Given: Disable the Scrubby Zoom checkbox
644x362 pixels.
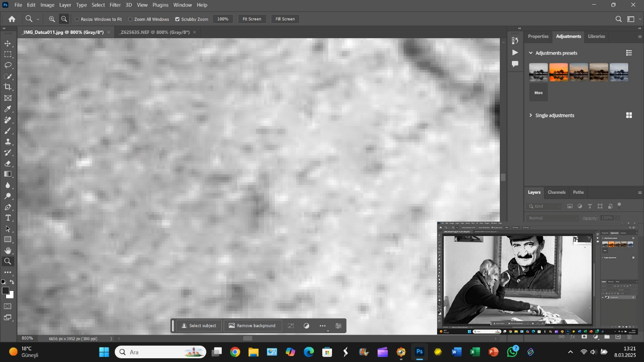Looking at the screenshot, I should click(x=177, y=19).
